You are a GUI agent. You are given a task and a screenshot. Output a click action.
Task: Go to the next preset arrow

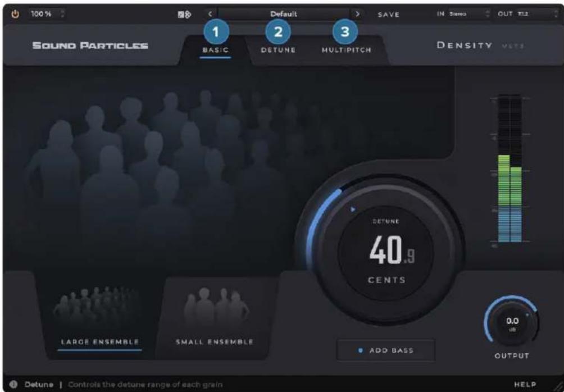pyautogui.click(x=357, y=14)
